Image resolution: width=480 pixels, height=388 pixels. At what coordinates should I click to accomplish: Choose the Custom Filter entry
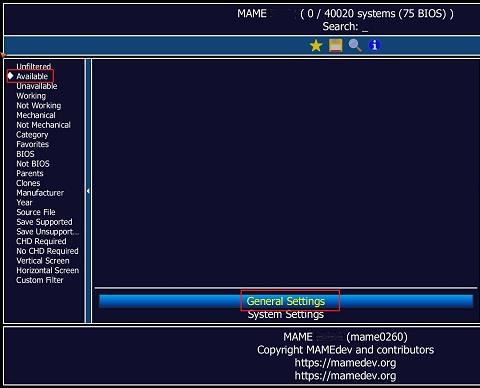pos(40,280)
